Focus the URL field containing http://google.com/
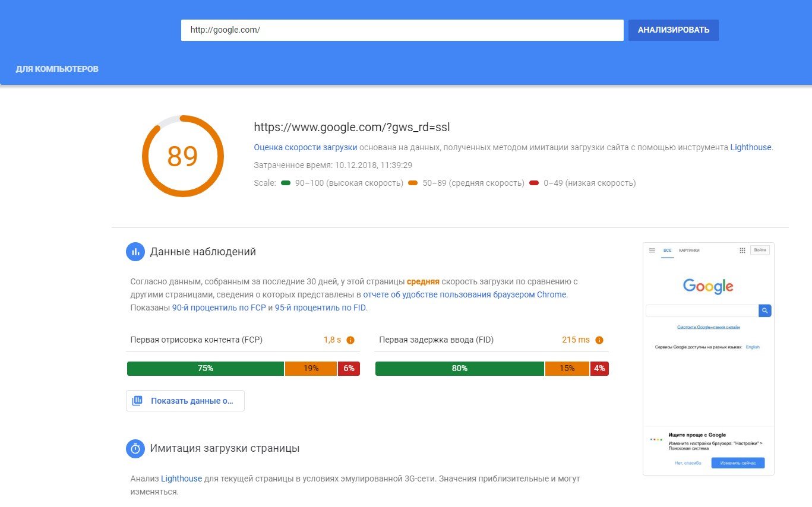Image resolution: width=812 pixels, height=507 pixels. pos(402,30)
